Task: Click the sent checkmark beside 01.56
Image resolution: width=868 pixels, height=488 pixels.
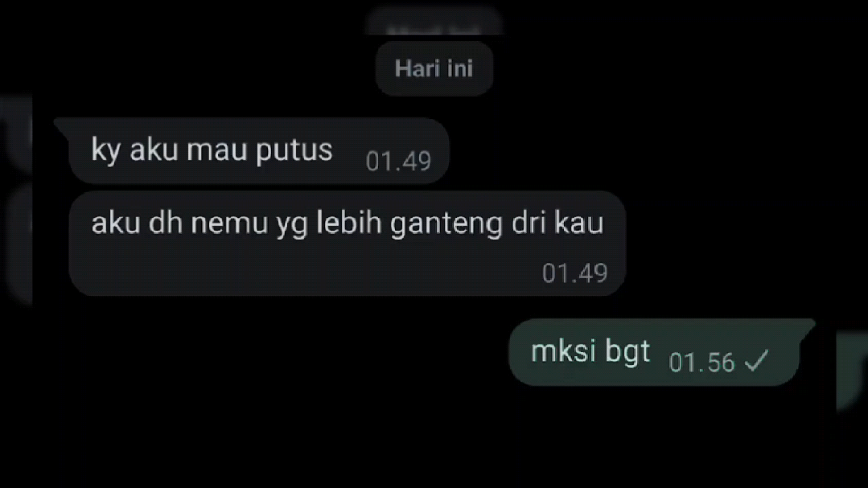Action: coord(756,361)
